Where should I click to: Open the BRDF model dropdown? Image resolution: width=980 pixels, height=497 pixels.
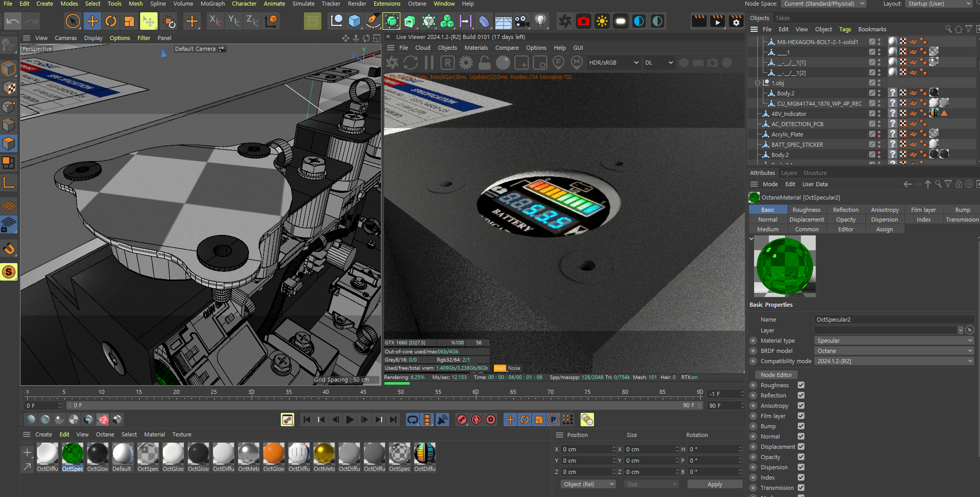pos(894,351)
